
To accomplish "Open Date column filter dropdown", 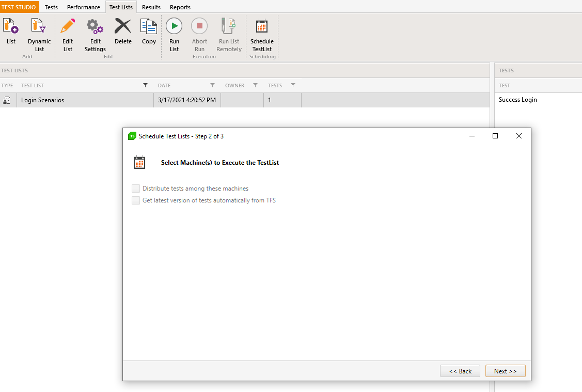I will point(212,85).
